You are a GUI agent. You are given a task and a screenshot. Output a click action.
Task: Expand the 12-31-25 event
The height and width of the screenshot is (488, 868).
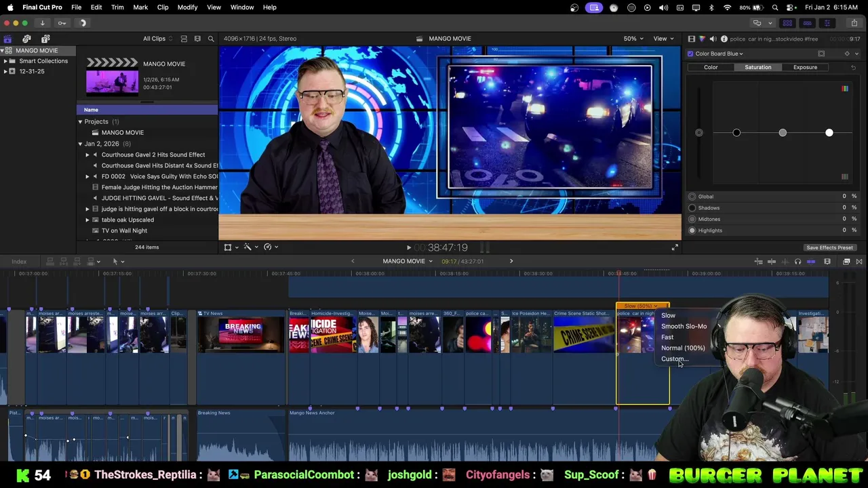tap(5, 71)
